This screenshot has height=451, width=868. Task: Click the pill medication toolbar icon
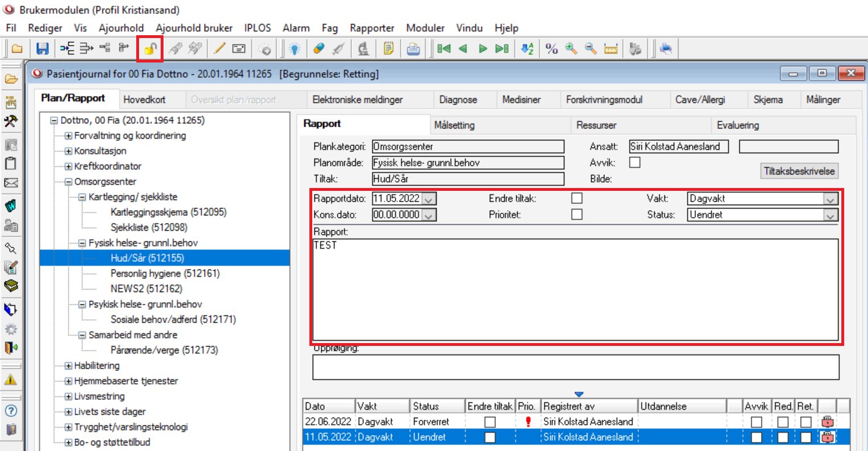coord(318,49)
